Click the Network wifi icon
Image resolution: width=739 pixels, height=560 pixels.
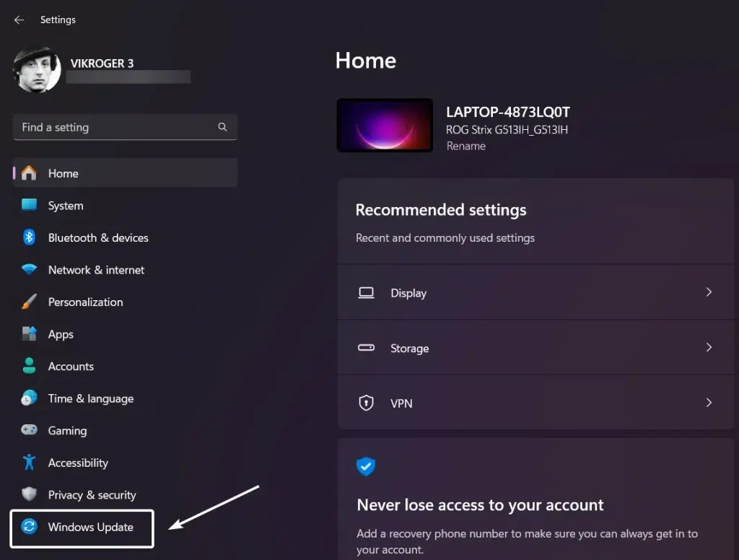(29, 269)
